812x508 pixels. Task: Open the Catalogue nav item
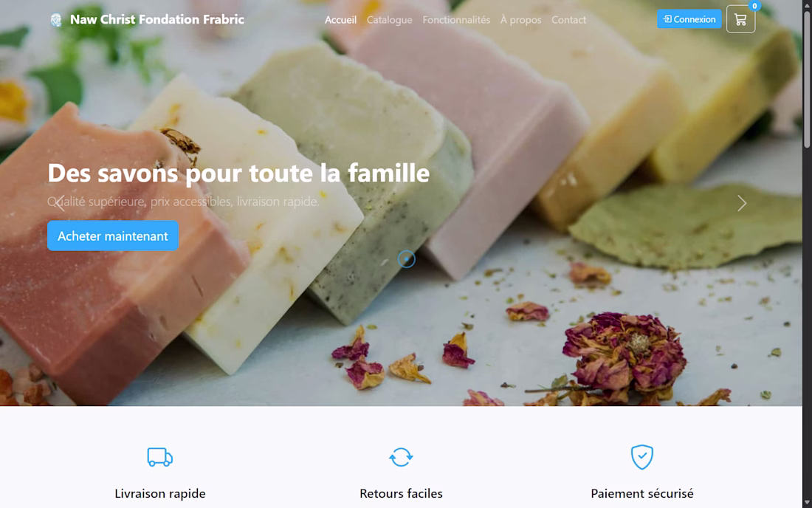coord(390,20)
